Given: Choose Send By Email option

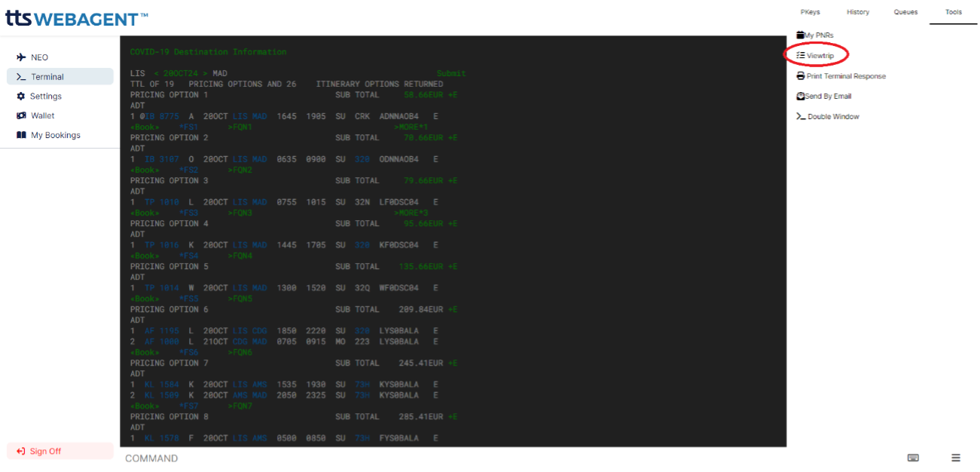Looking at the screenshot, I should pos(823,97).
